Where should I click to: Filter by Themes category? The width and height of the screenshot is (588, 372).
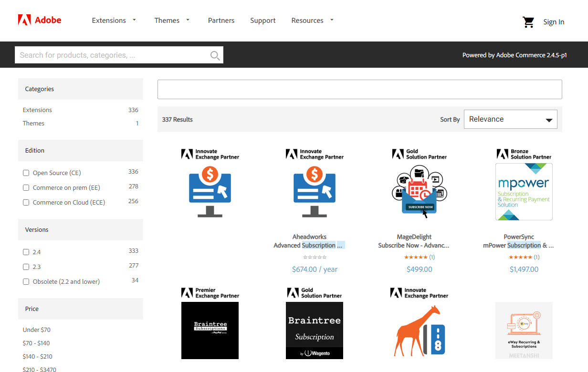33,123
